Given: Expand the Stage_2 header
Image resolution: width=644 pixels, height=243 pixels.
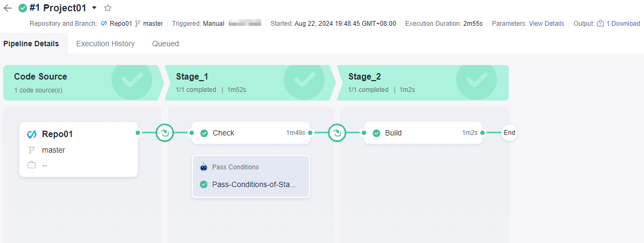Looking at the screenshot, I should click(423, 83).
